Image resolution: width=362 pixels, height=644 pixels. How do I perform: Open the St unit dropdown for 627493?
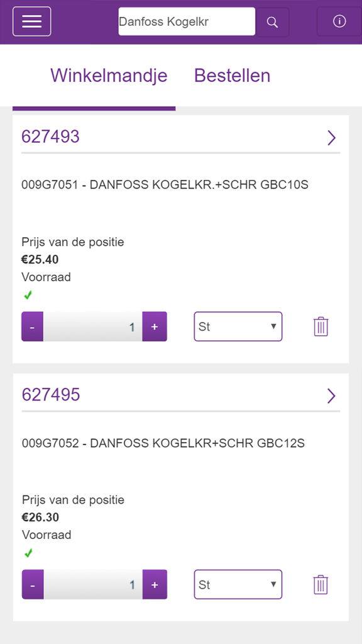coord(238,326)
